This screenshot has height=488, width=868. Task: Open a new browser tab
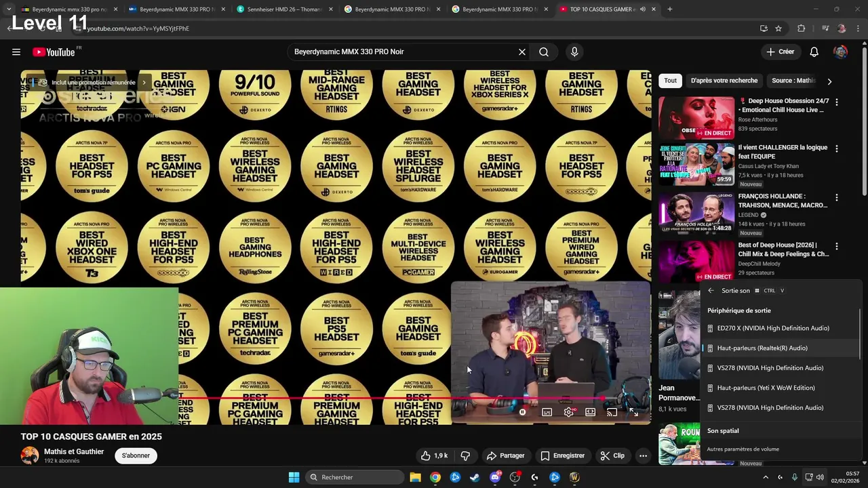[x=670, y=9]
